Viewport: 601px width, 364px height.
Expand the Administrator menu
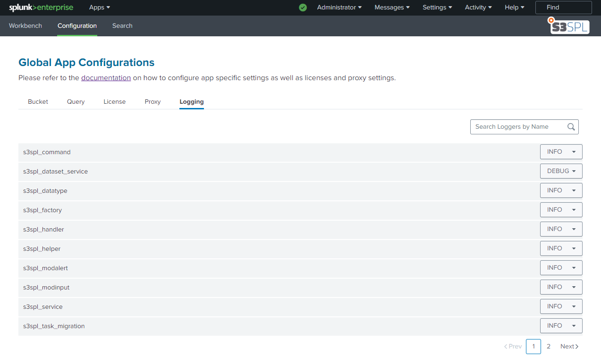pyautogui.click(x=339, y=8)
